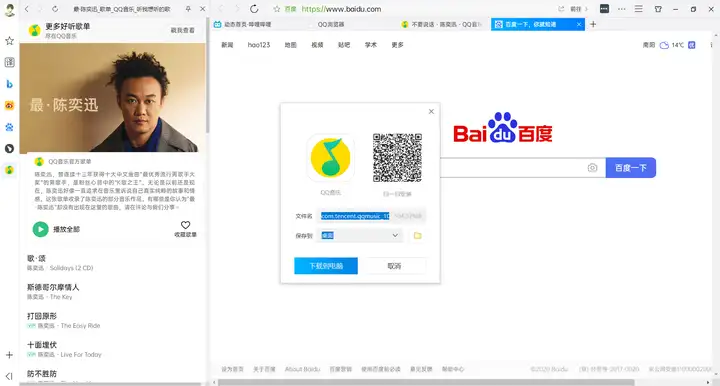Open the Bing shortcut in the sidebar
Image resolution: width=720 pixels, height=386 pixels.
point(9,84)
